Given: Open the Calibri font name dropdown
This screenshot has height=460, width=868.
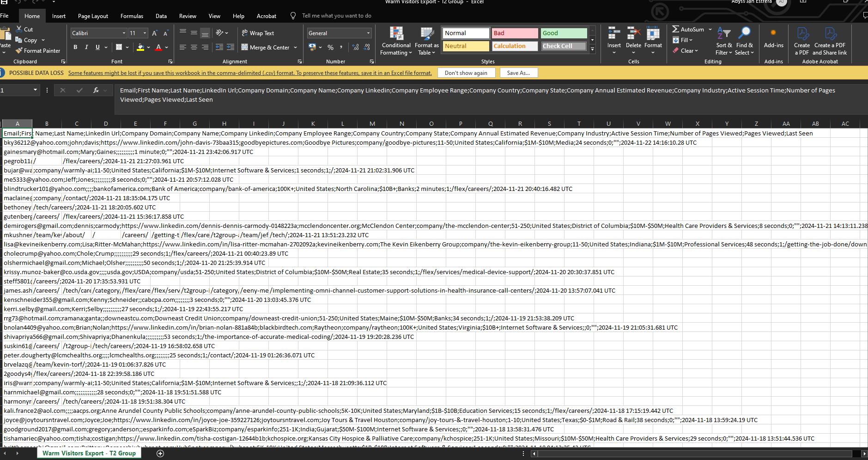Looking at the screenshot, I should tap(124, 33).
